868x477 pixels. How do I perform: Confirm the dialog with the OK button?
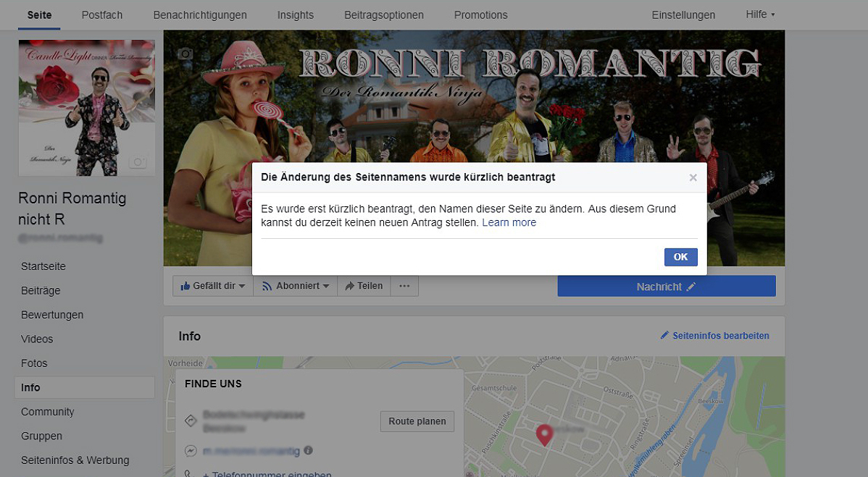[680, 257]
